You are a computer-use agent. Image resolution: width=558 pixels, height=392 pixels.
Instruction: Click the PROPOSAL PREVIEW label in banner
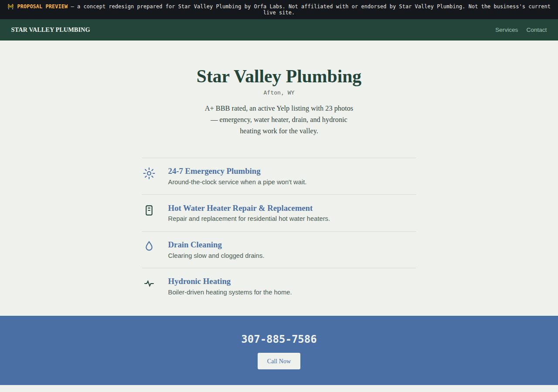coord(42,7)
